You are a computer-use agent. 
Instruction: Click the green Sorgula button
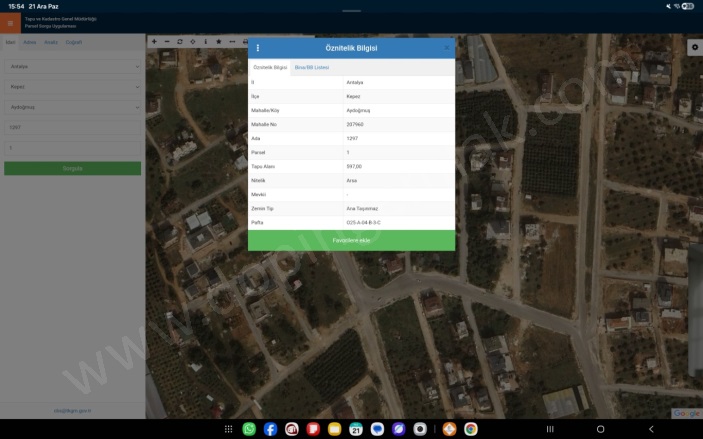72,169
